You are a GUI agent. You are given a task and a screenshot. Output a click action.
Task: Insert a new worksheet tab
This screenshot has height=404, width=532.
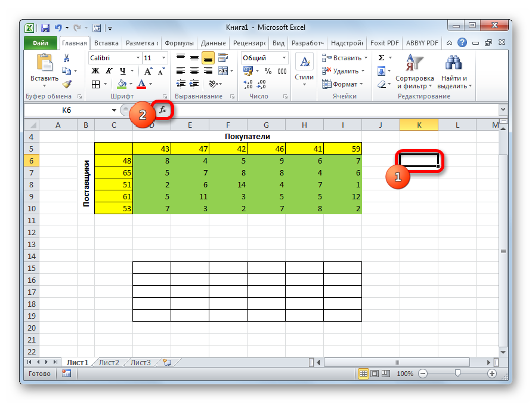pos(167,362)
